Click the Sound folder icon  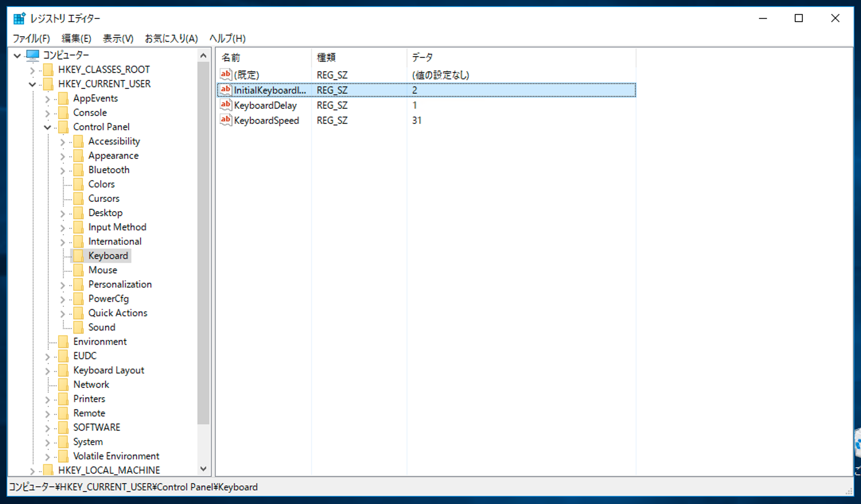pyautogui.click(x=78, y=327)
